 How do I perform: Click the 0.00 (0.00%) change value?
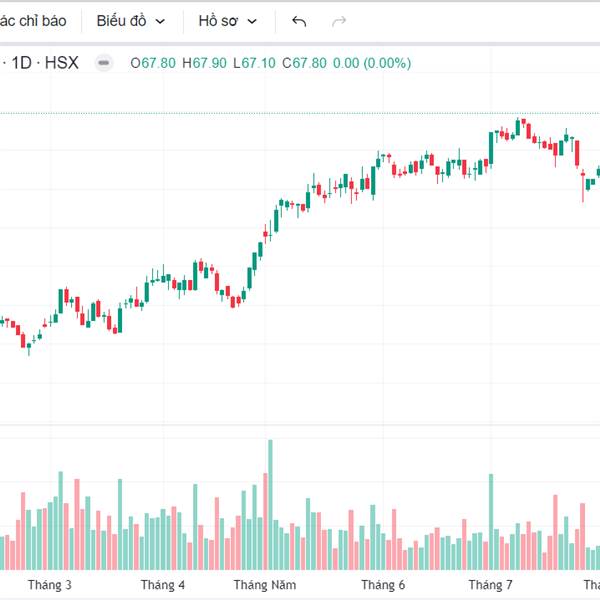coord(372,63)
